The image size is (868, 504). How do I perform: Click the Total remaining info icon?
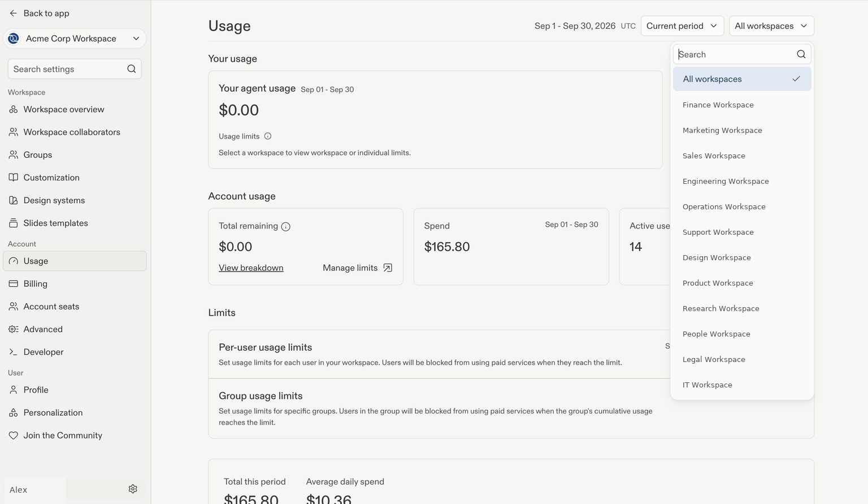click(286, 226)
